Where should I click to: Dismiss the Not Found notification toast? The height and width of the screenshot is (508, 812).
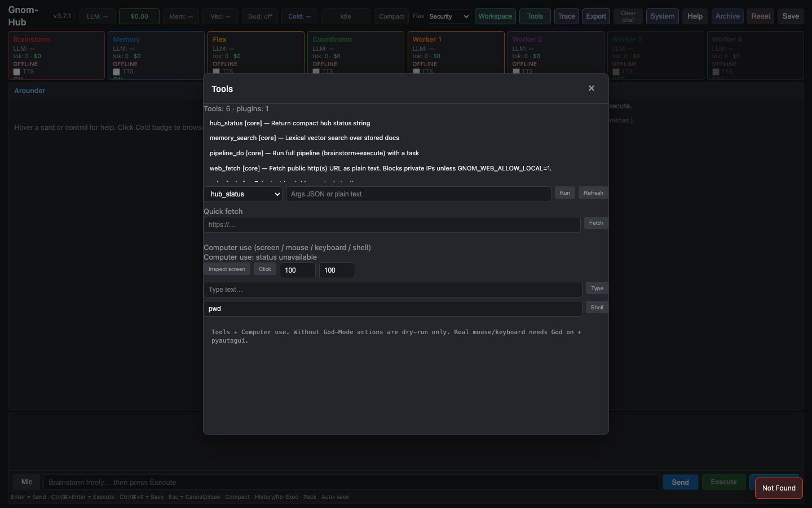tap(779, 488)
